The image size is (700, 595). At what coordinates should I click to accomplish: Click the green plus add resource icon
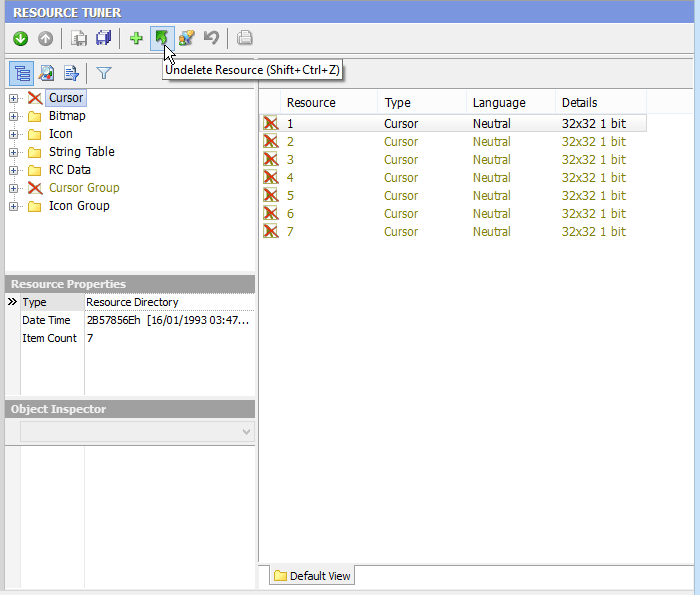(x=136, y=38)
